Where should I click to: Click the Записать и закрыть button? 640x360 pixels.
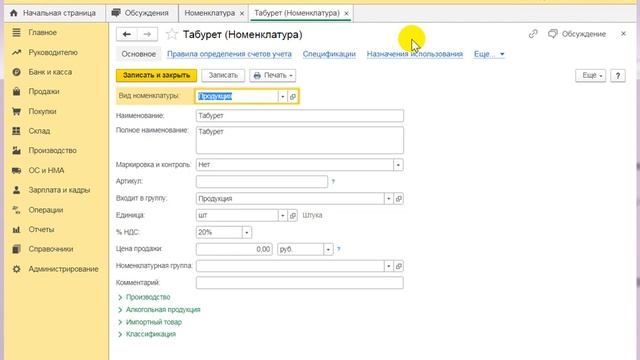[156, 76]
